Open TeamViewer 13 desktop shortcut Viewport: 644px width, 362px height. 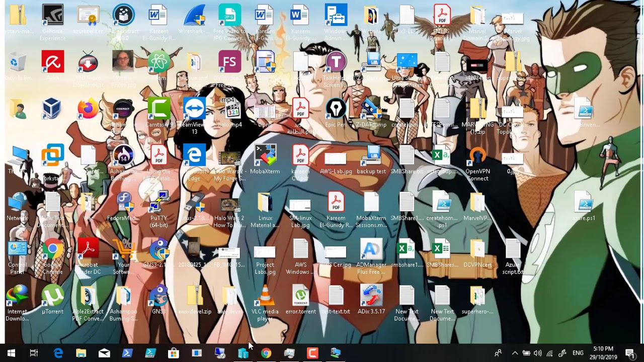[x=194, y=109]
